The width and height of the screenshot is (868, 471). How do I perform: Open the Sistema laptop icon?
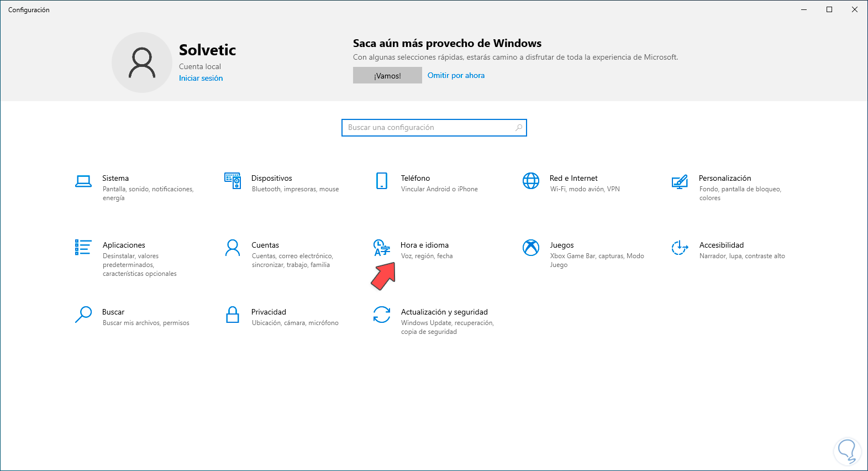(x=83, y=181)
